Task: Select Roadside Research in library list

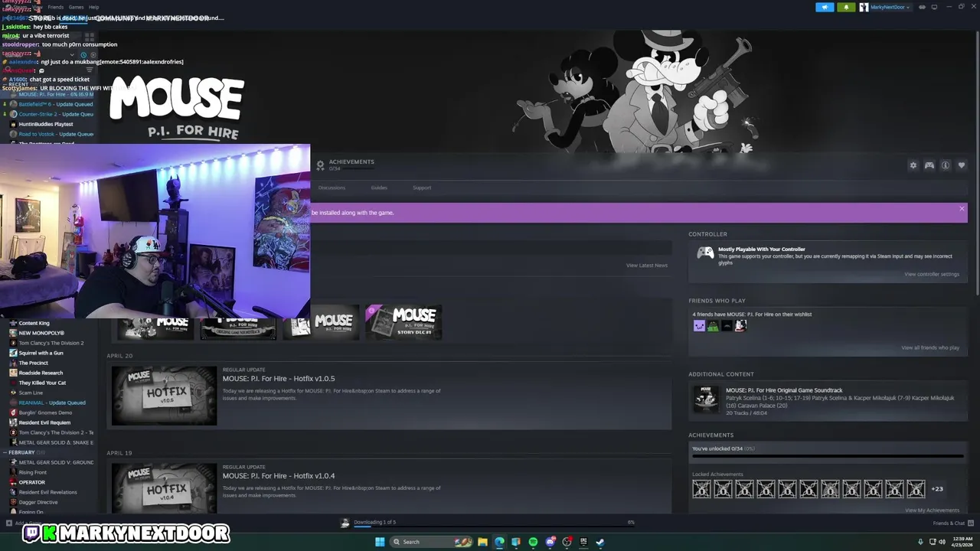Action: click(x=41, y=373)
